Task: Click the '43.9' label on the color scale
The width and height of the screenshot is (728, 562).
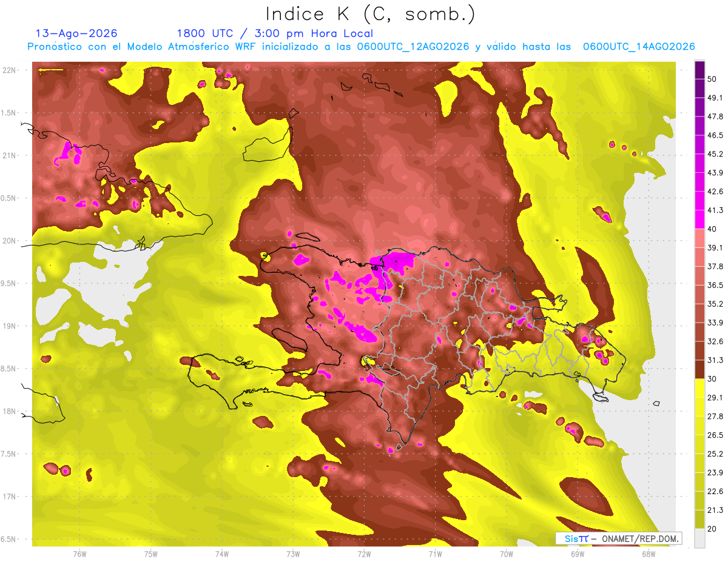Action: pyautogui.click(x=715, y=173)
